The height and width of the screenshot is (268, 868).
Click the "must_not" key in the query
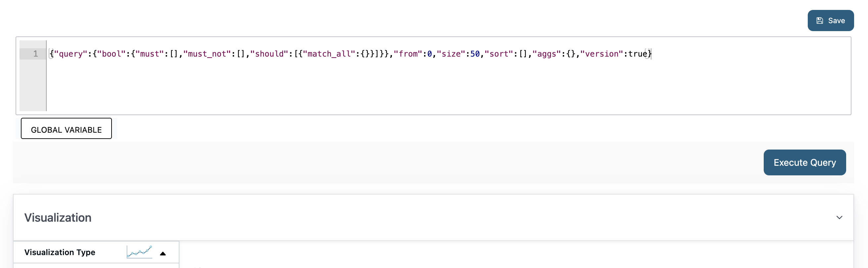click(x=207, y=54)
